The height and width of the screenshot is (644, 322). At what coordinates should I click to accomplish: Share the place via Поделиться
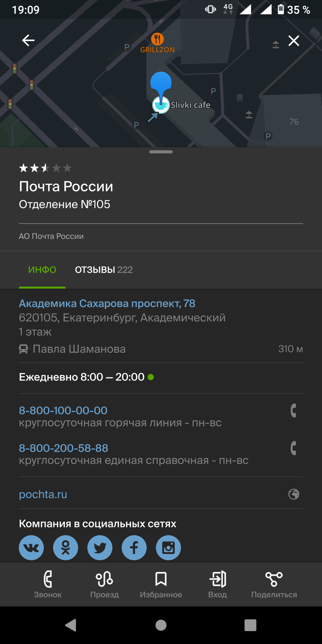[274, 584]
